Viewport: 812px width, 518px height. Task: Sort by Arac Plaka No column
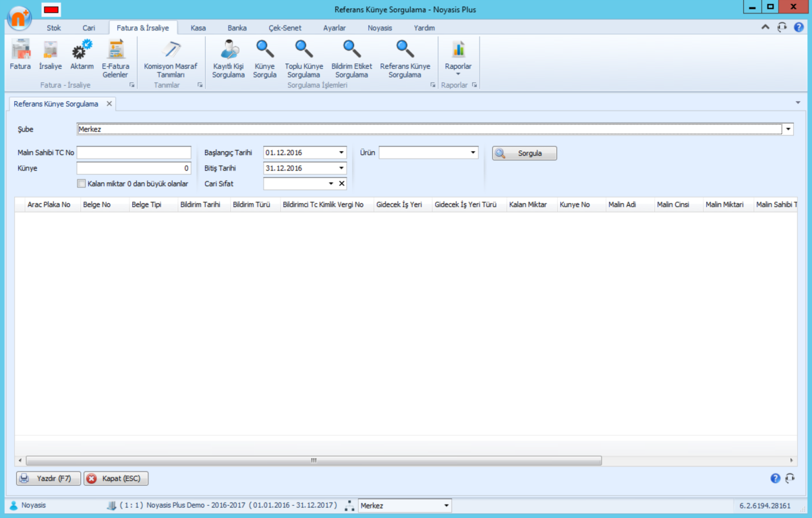click(51, 204)
